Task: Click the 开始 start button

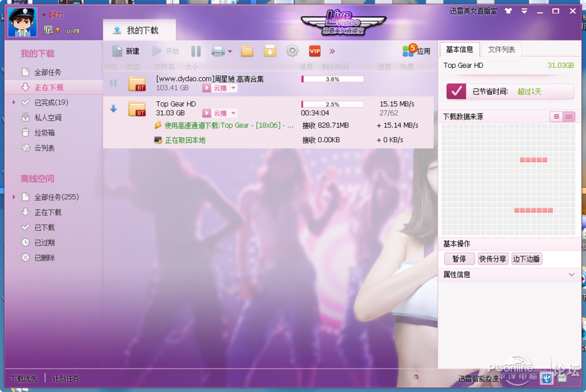Action: (165, 51)
